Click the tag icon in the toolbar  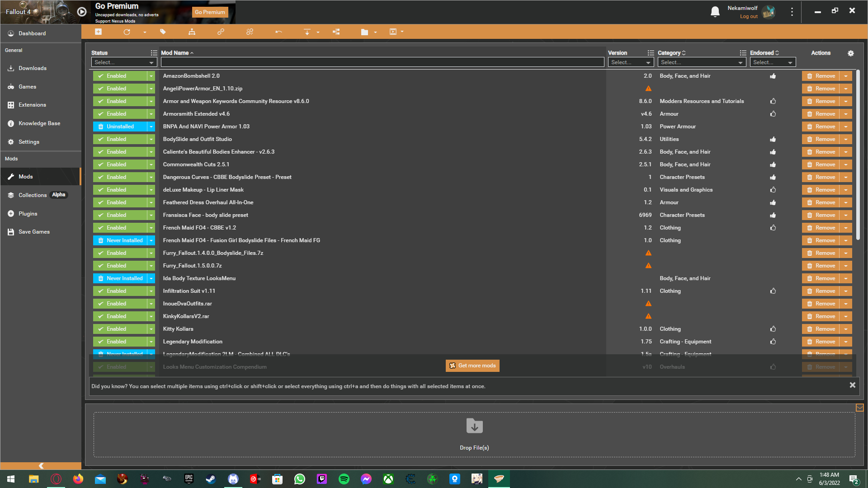163,32
